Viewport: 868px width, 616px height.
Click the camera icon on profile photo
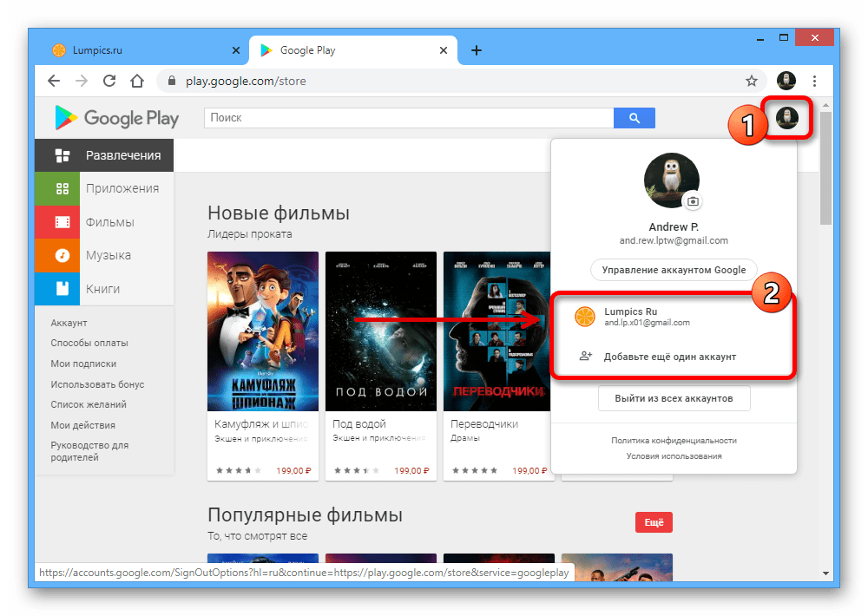pos(693,201)
